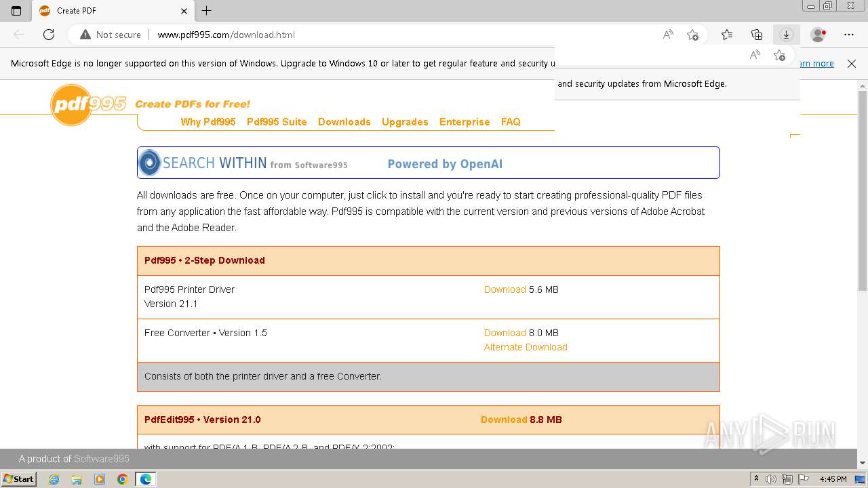The width and height of the screenshot is (868, 488).
Task: Open the Enterprise menu item
Action: pyautogui.click(x=465, y=122)
